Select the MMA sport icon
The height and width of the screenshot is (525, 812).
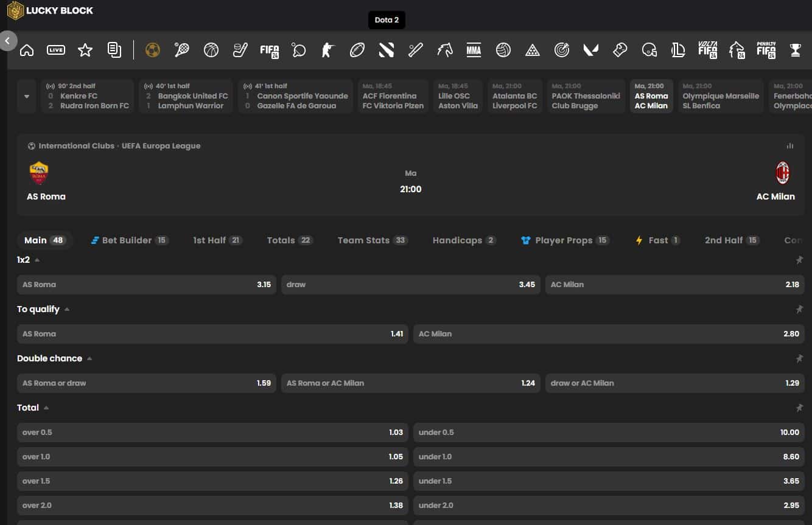coord(474,50)
